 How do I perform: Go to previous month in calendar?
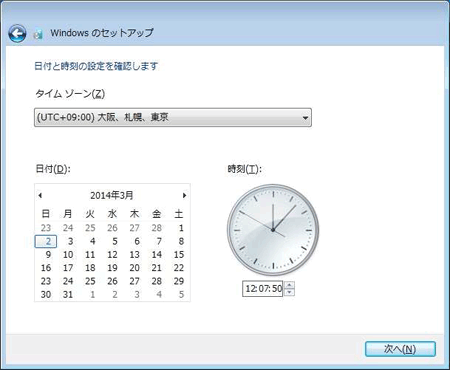tap(40, 195)
